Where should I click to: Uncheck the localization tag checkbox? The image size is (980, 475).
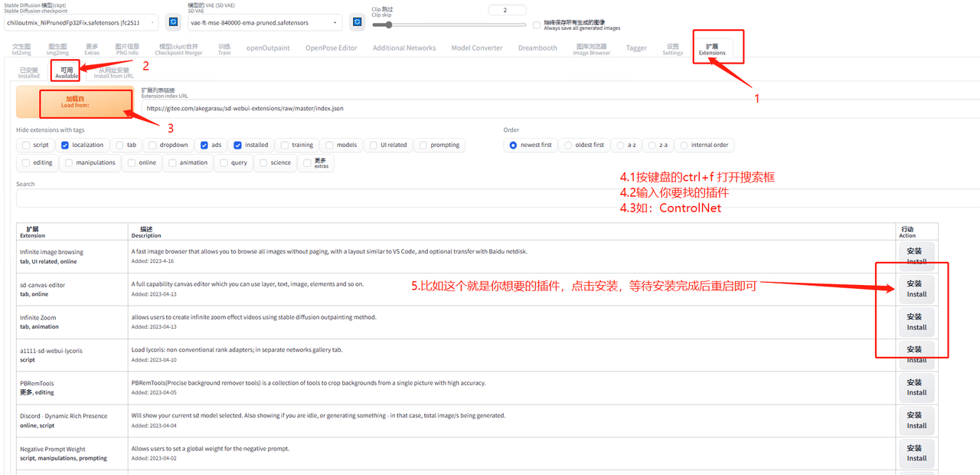tap(65, 145)
